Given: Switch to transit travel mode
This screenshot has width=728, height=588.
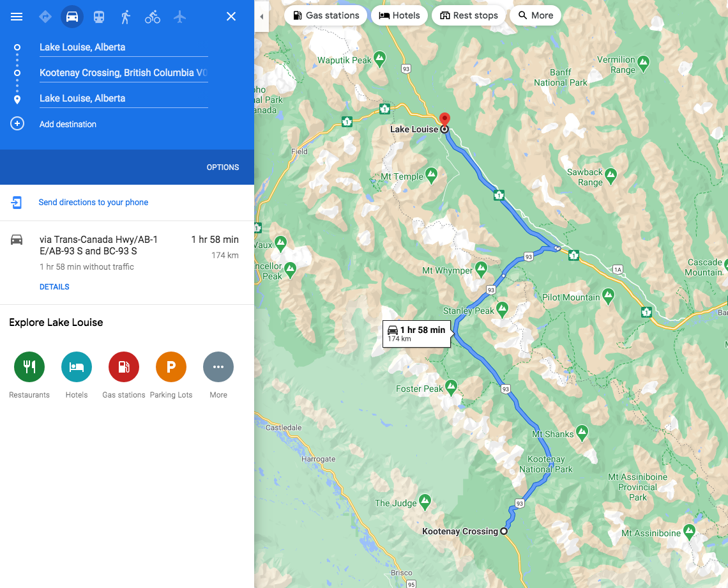Looking at the screenshot, I should click(99, 17).
